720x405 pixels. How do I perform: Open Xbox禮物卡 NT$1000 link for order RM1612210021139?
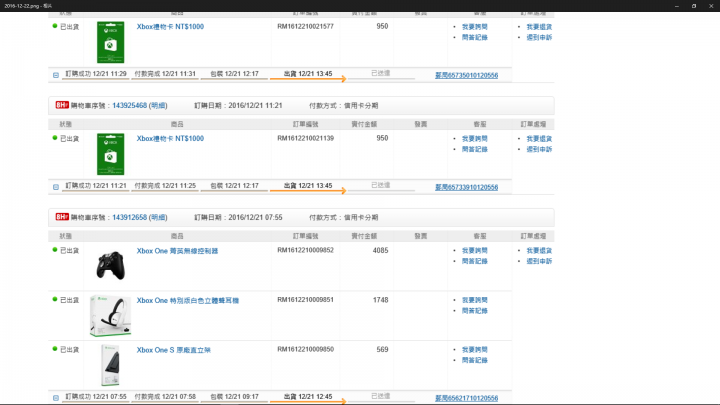tap(170, 138)
